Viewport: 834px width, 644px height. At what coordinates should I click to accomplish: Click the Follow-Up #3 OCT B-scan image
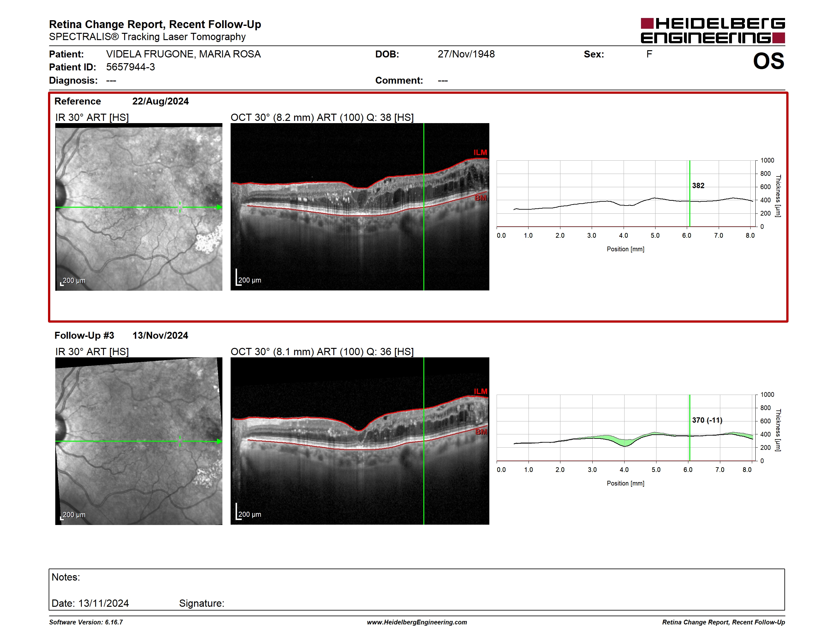pos(360,441)
